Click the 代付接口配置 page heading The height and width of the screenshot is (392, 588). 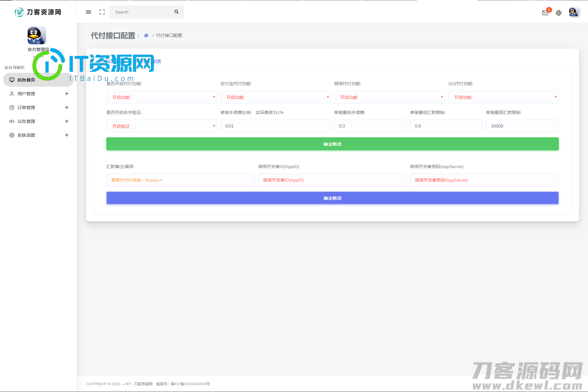(113, 36)
